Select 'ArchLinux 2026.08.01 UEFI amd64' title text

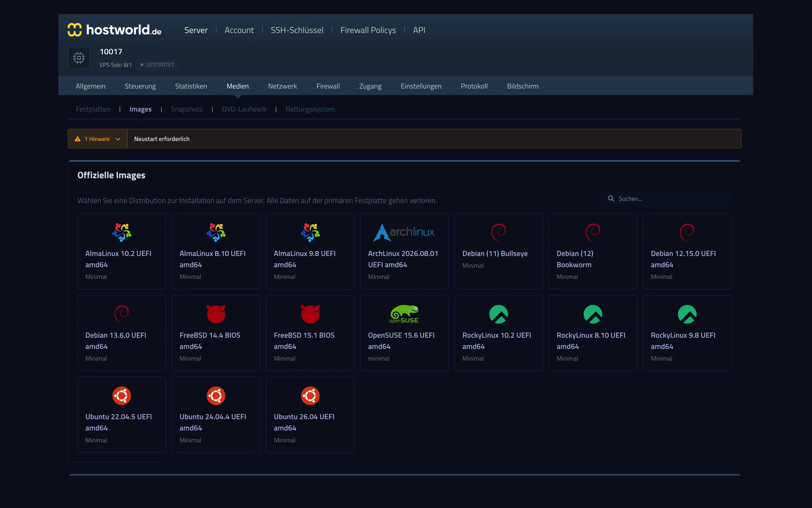[x=403, y=259]
